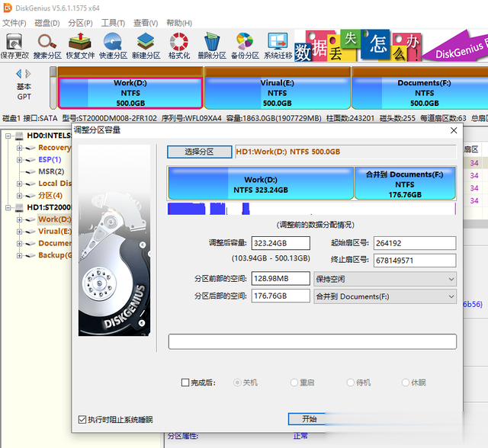Click the Recovery partition drive icon
Screen dimensions: 488x448
click(30, 148)
